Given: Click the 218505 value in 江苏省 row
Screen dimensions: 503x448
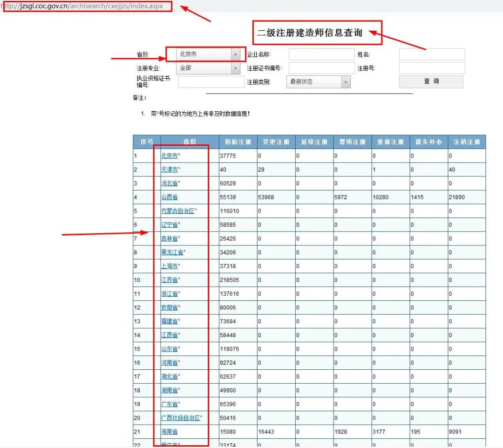Looking at the screenshot, I should (x=229, y=280).
